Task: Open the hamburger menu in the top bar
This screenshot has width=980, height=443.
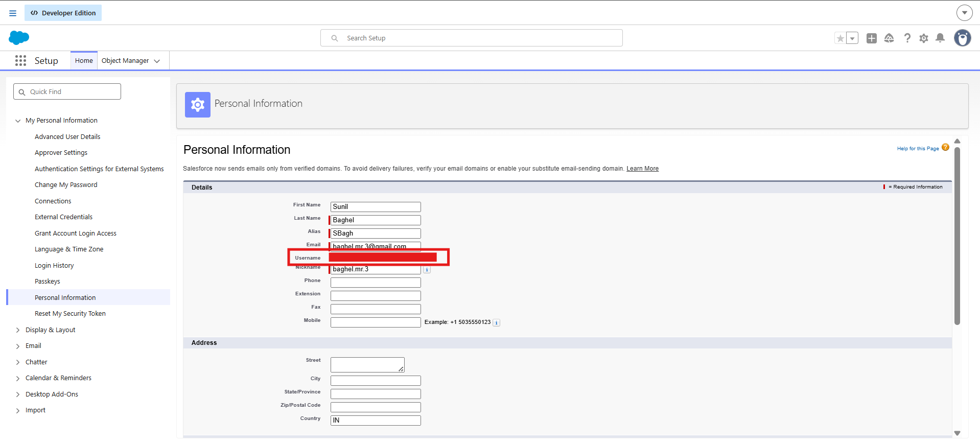Action: tap(13, 13)
